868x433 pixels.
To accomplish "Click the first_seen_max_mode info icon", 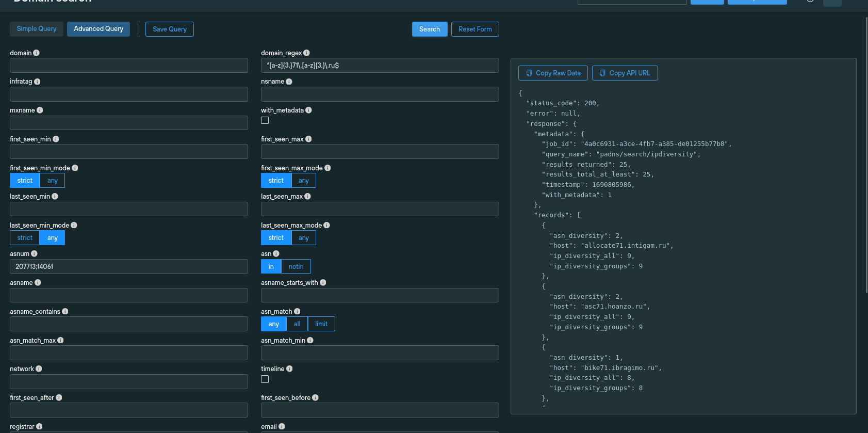I will pos(327,168).
